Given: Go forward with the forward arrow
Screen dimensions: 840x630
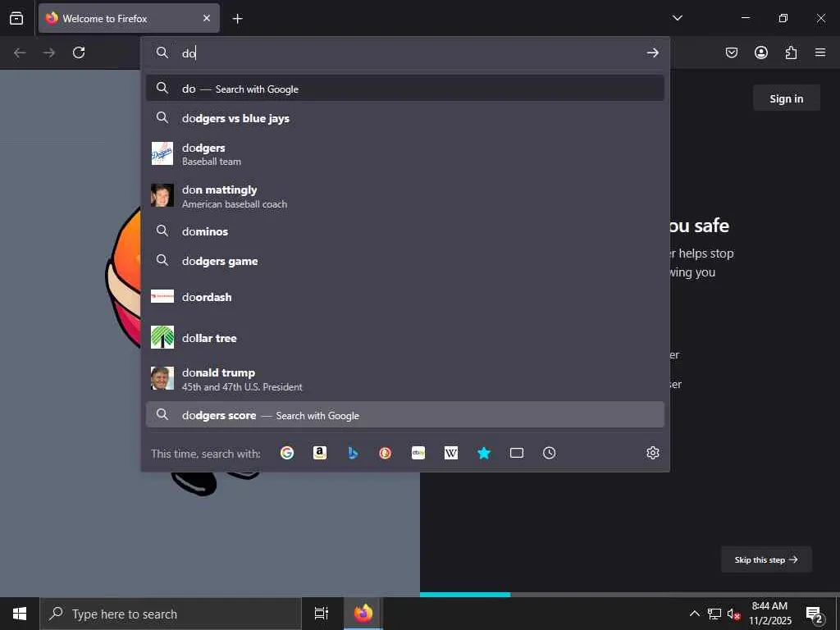Looking at the screenshot, I should [x=48, y=52].
